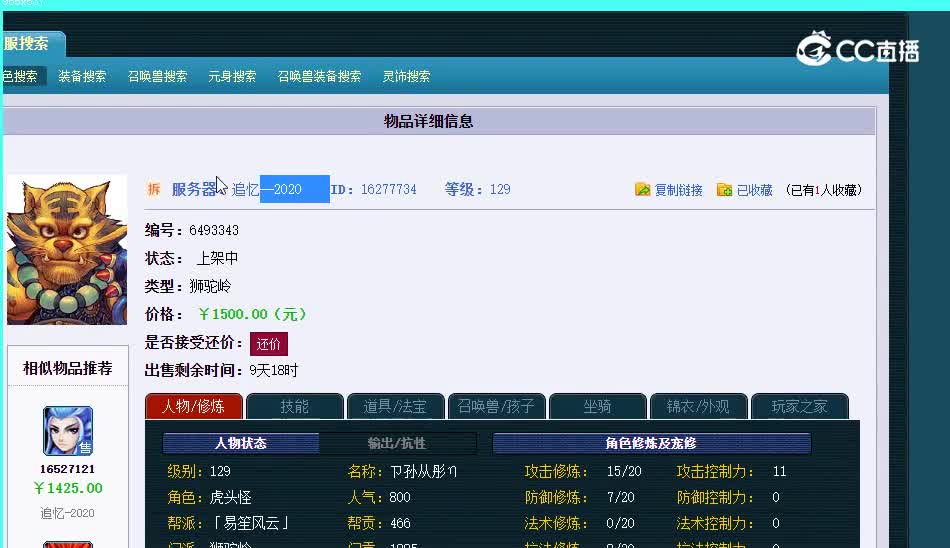Show the 输出/抗性 sub-tab

[397, 443]
